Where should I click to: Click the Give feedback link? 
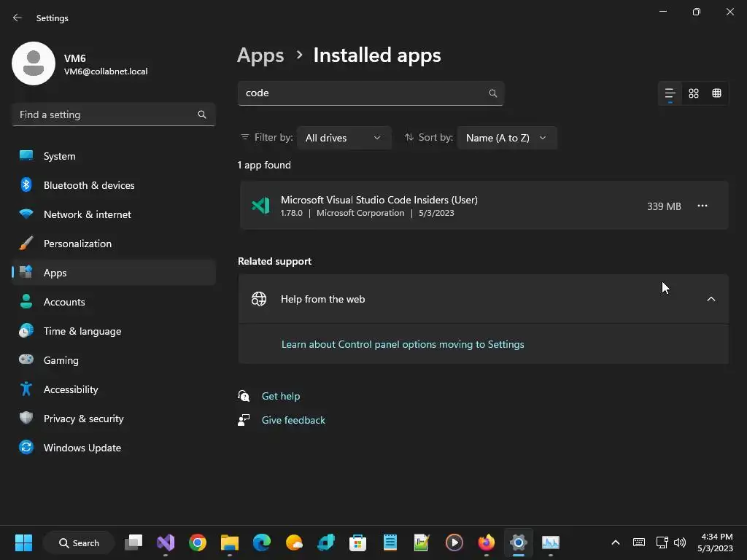click(293, 420)
